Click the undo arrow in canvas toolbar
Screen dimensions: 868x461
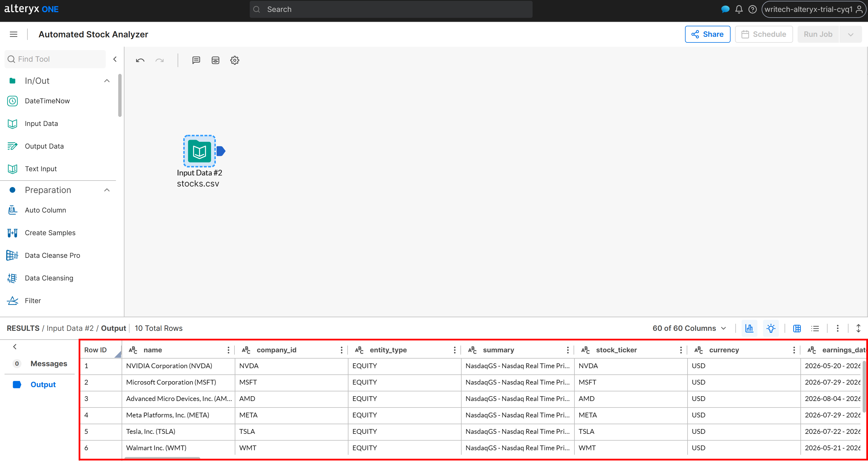tap(140, 60)
